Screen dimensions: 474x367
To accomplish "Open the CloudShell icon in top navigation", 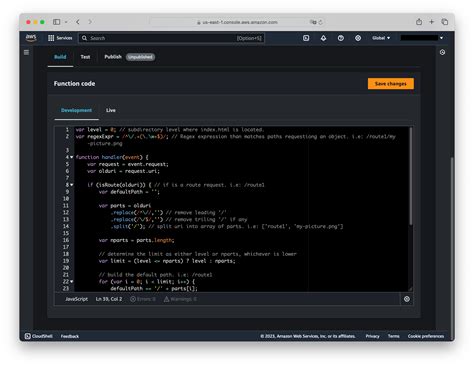I will click(306, 38).
